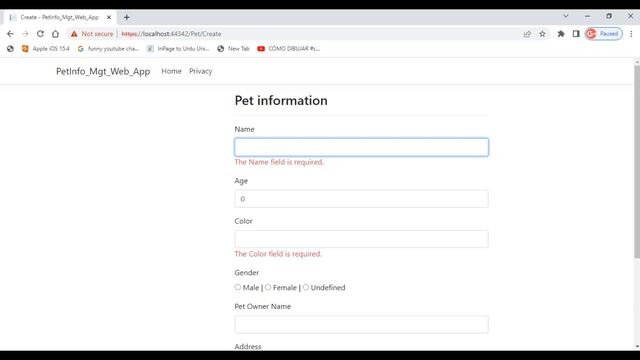This screenshot has width=640, height=360.
Task: Open the tab search dropdown arrow
Action: 566,16
